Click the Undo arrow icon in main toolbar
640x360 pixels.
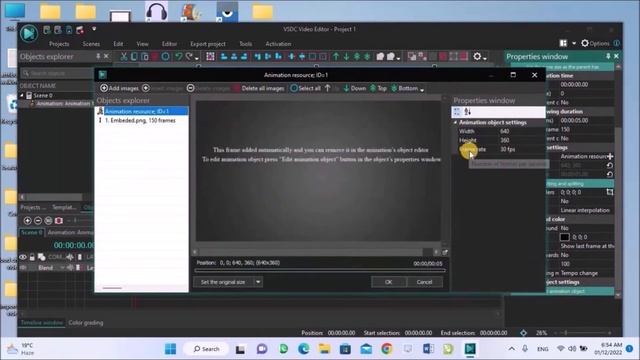coord(178,56)
